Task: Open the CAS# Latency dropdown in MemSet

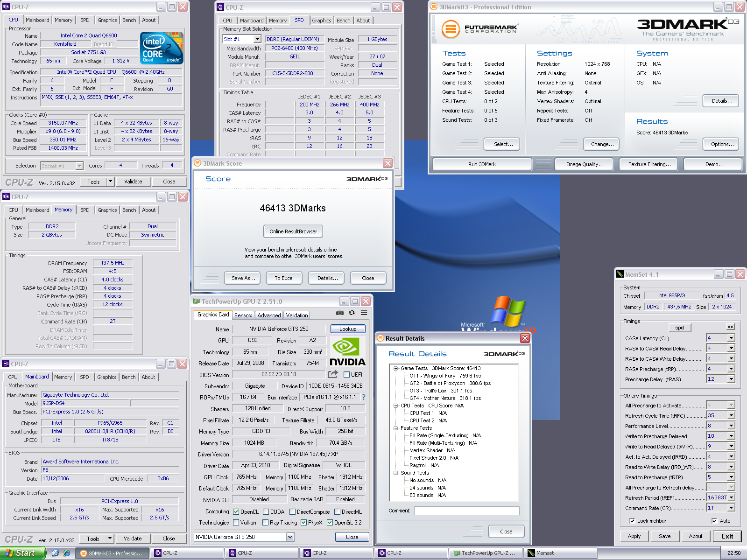Action: pyautogui.click(x=731, y=338)
